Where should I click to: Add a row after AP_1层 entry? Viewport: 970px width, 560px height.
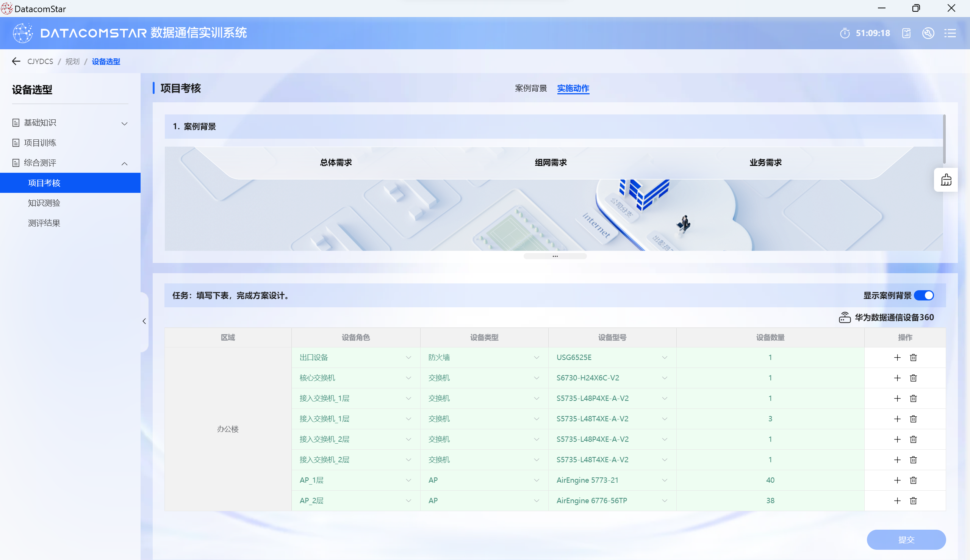[897, 480]
